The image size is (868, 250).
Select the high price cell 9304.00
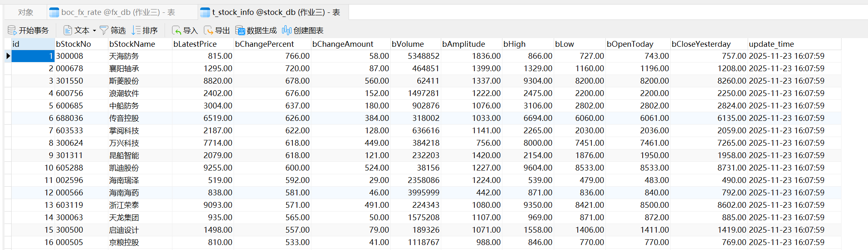point(528,81)
